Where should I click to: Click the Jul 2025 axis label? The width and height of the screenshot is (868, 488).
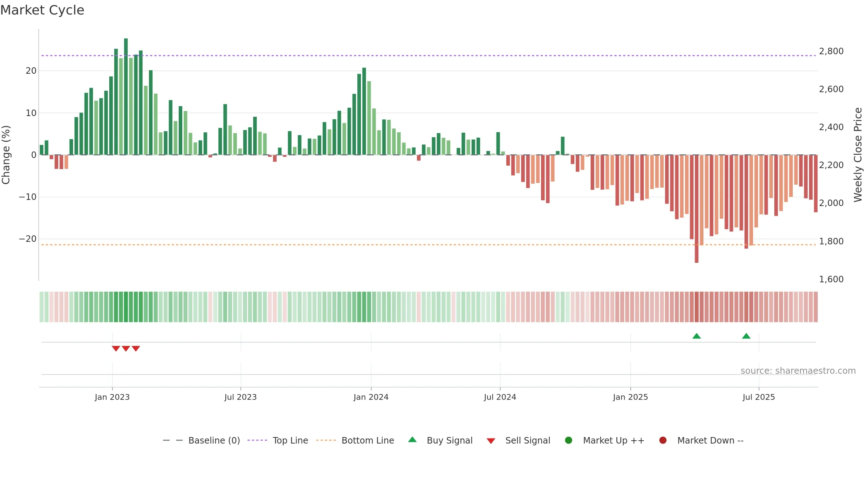pos(759,397)
